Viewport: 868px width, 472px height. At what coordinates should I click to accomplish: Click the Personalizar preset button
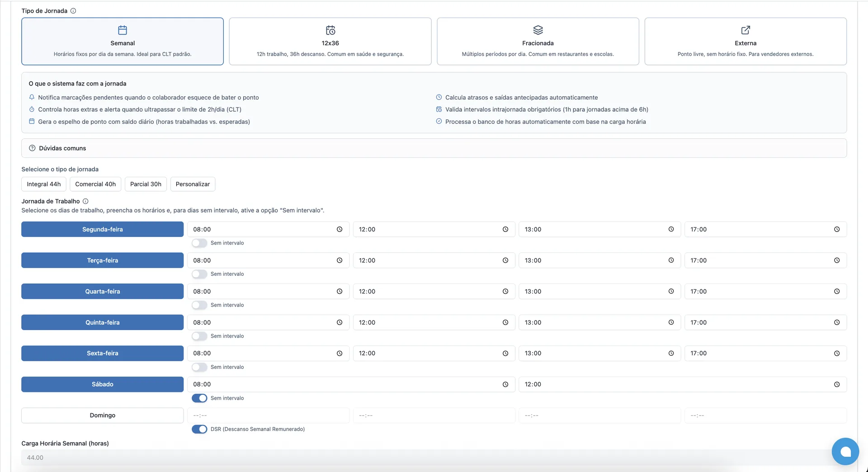point(193,184)
